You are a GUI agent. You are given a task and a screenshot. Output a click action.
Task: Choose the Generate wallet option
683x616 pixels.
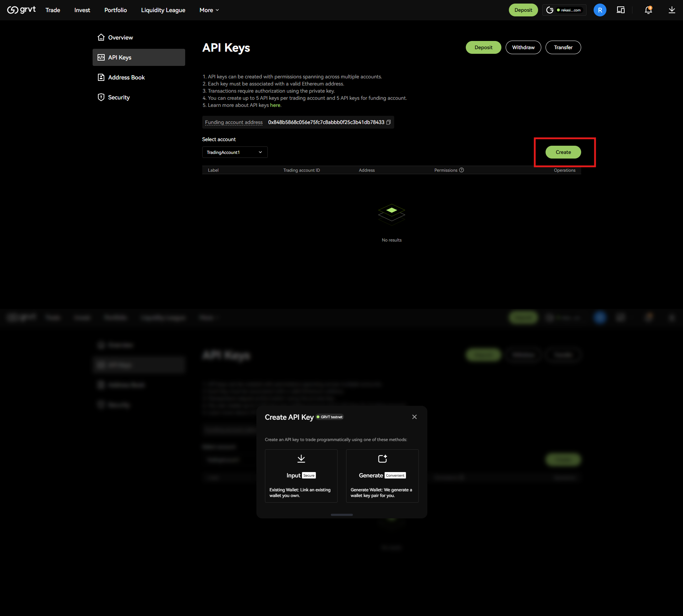[x=382, y=476]
